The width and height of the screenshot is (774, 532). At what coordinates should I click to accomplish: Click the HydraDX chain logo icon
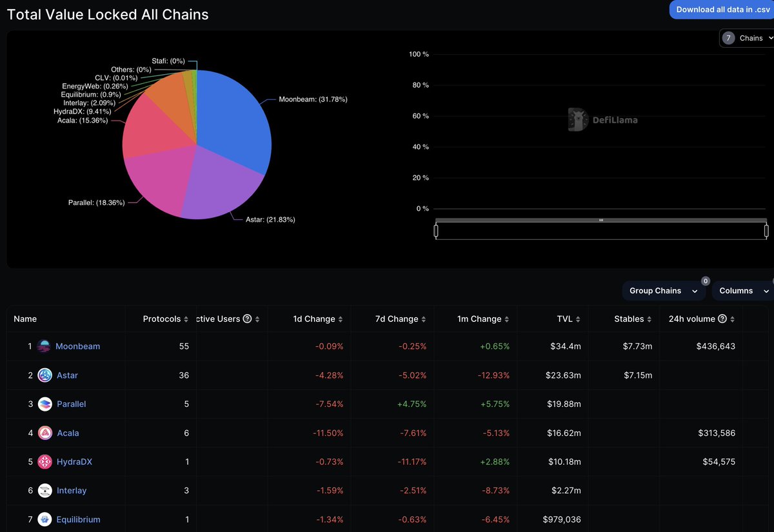45,462
